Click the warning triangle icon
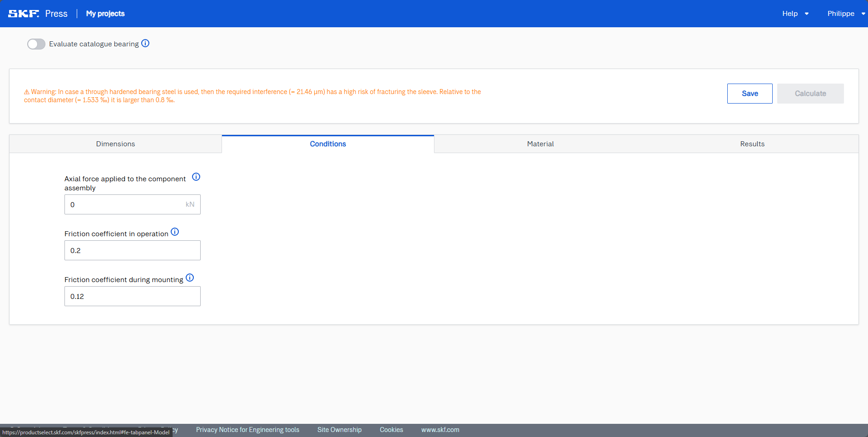 click(27, 92)
